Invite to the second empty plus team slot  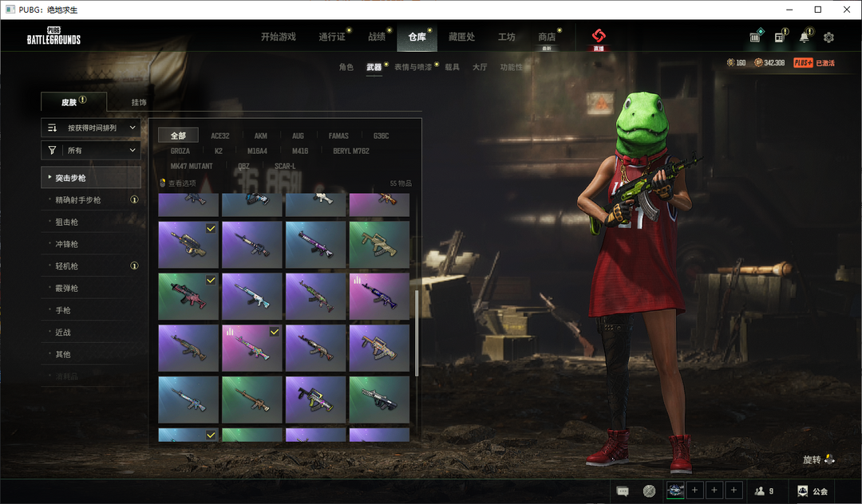click(714, 490)
